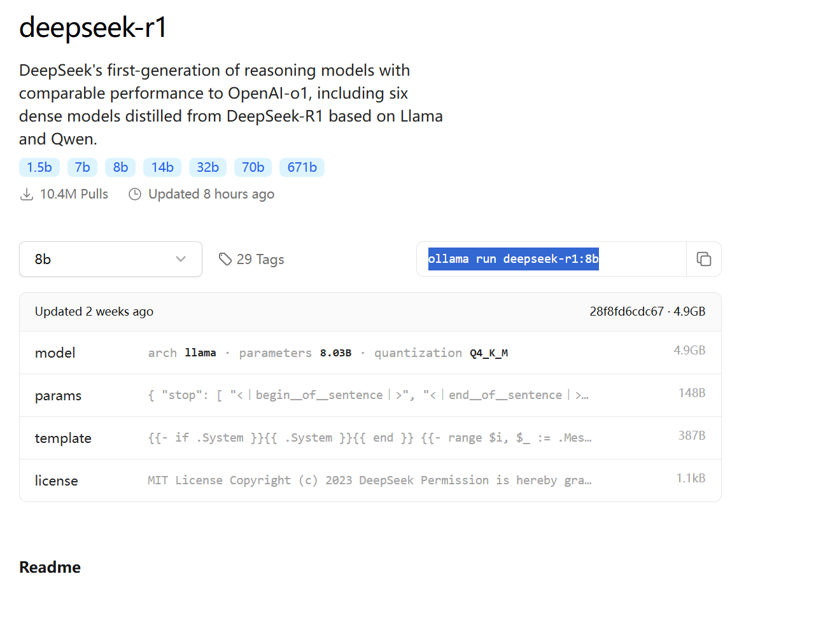Click the tag icon beside 29 Tags
Screen dimensions: 823x644
[x=225, y=259]
